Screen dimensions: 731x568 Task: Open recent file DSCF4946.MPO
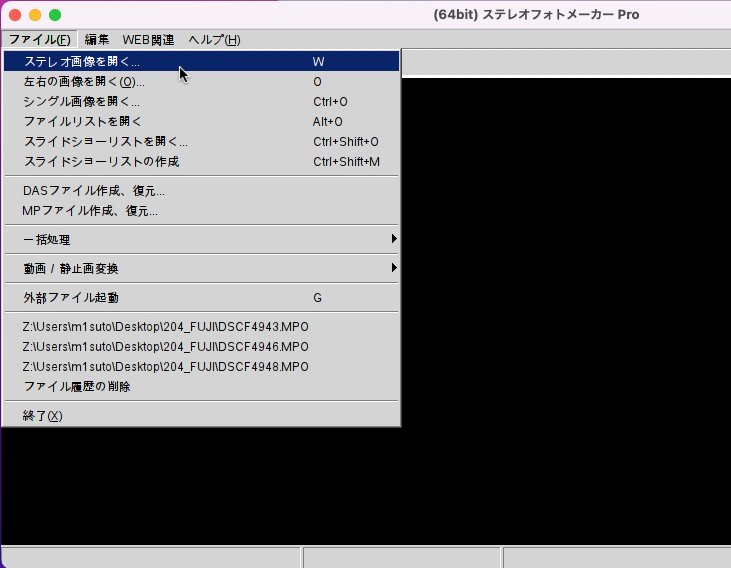point(201,347)
